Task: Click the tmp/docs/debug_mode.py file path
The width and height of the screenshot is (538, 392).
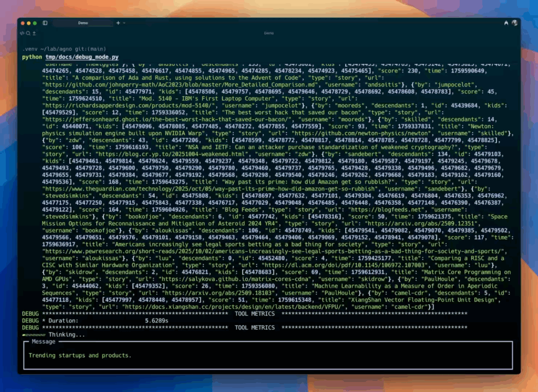Action: click(81, 57)
